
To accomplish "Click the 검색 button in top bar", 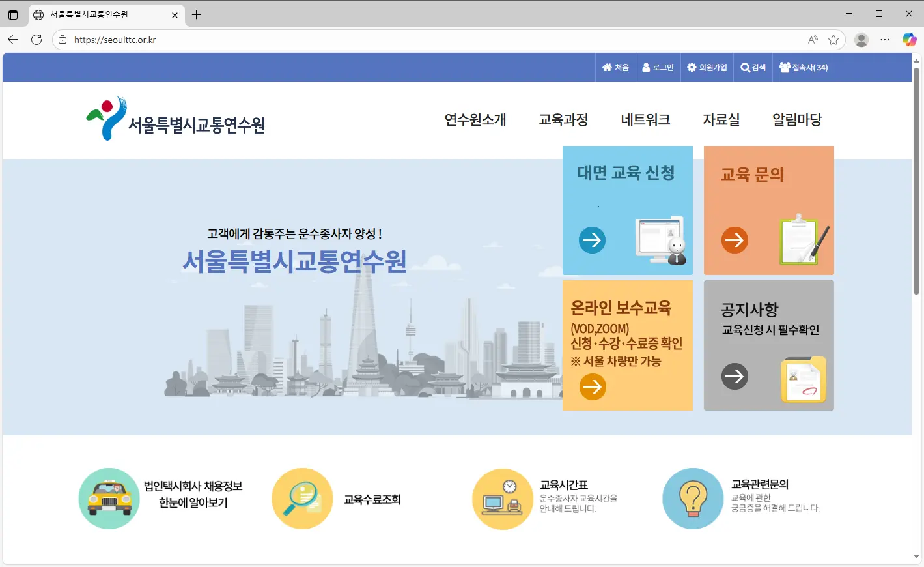I will tap(753, 68).
